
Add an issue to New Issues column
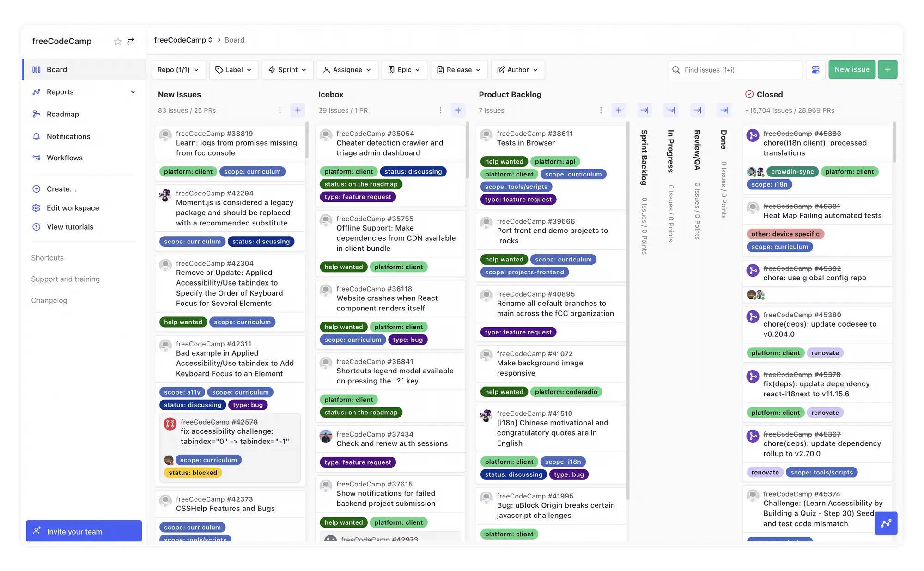tap(298, 110)
